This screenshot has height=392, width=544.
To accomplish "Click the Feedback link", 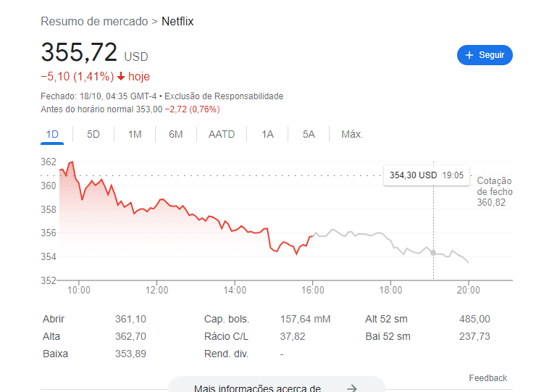I will (487, 378).
